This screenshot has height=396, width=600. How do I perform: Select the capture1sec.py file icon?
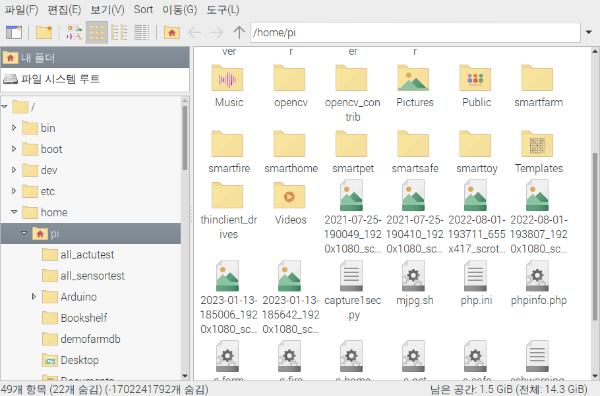point(352,275)
